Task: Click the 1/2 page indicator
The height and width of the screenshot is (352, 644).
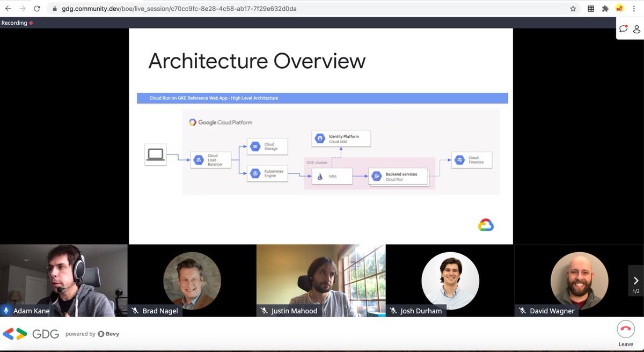Action: (636, 291)
